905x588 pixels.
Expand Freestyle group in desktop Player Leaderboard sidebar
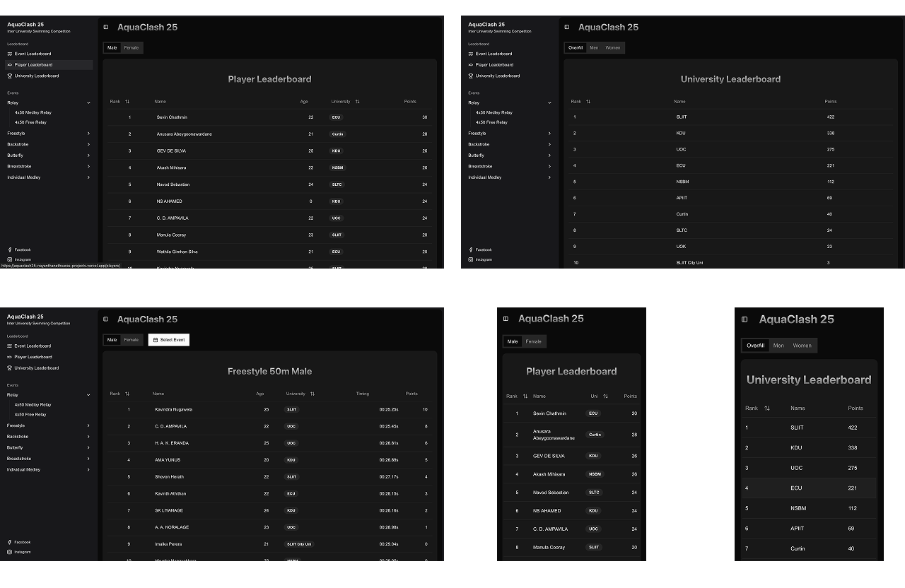[49, 134]
